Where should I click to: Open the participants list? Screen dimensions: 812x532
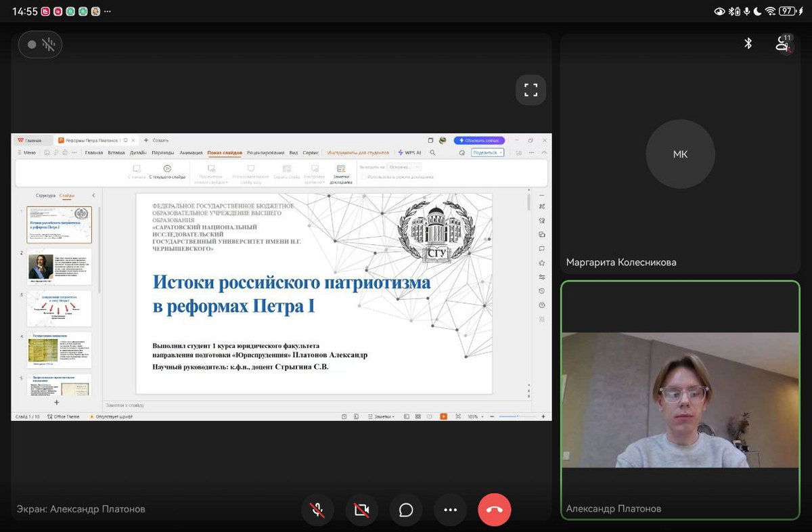click(783, 44)
